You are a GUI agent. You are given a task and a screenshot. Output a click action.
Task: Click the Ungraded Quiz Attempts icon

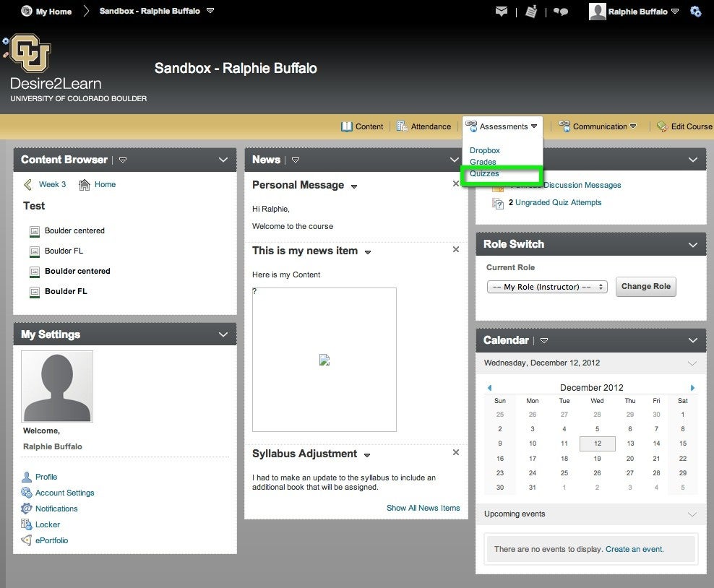pyautogui.click(x=498, y=203)
